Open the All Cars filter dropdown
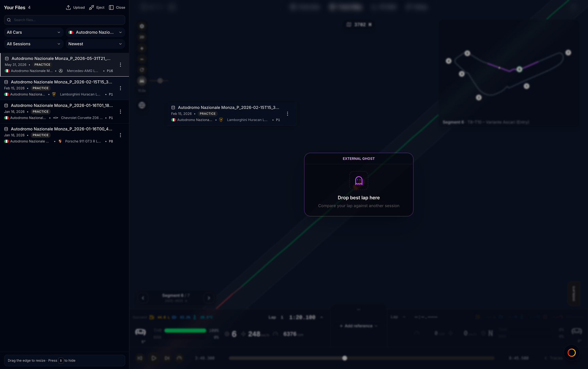 pos(34,32)
